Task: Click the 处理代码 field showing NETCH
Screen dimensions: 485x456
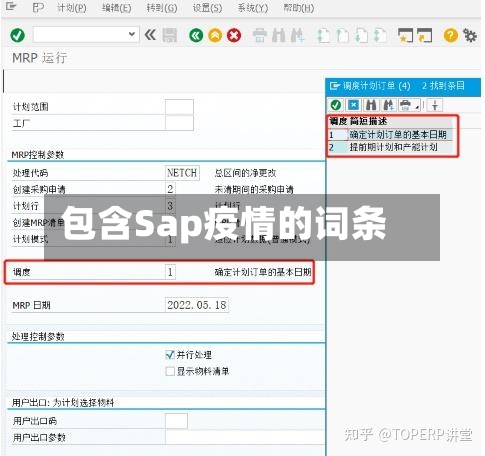Action: tap(182, 173)
